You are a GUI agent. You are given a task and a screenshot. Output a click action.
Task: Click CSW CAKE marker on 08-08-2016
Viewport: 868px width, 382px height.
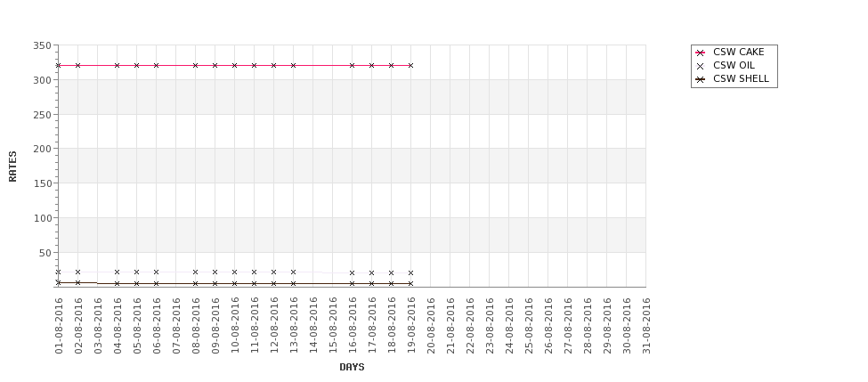[x=195, y=65]
